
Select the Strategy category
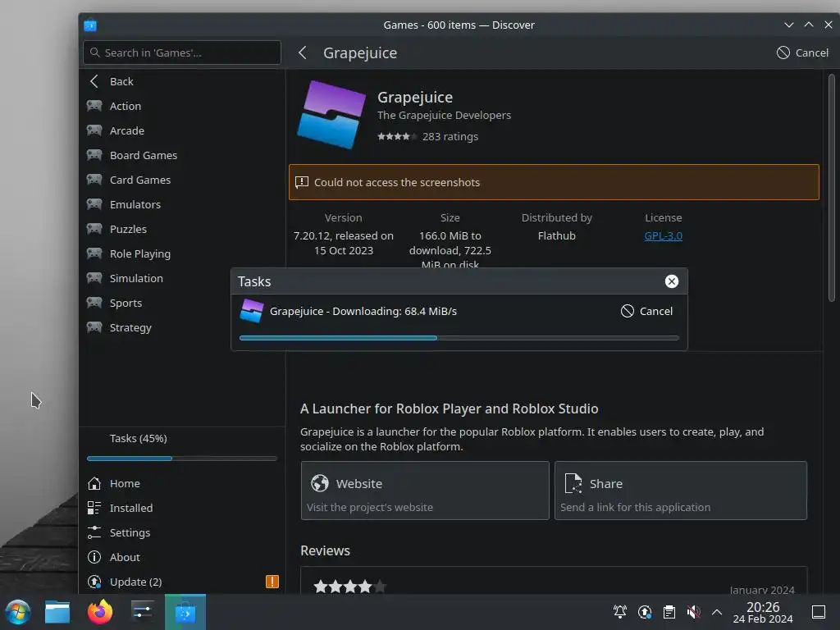pos(182,327)
